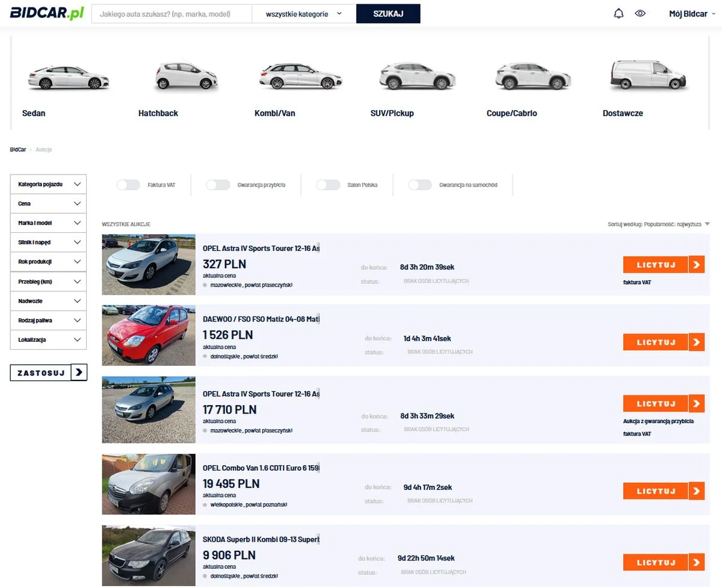Expand the Rodzaj paliwa filter
Viewport: 722px width, 588px height.
[48, 320]
